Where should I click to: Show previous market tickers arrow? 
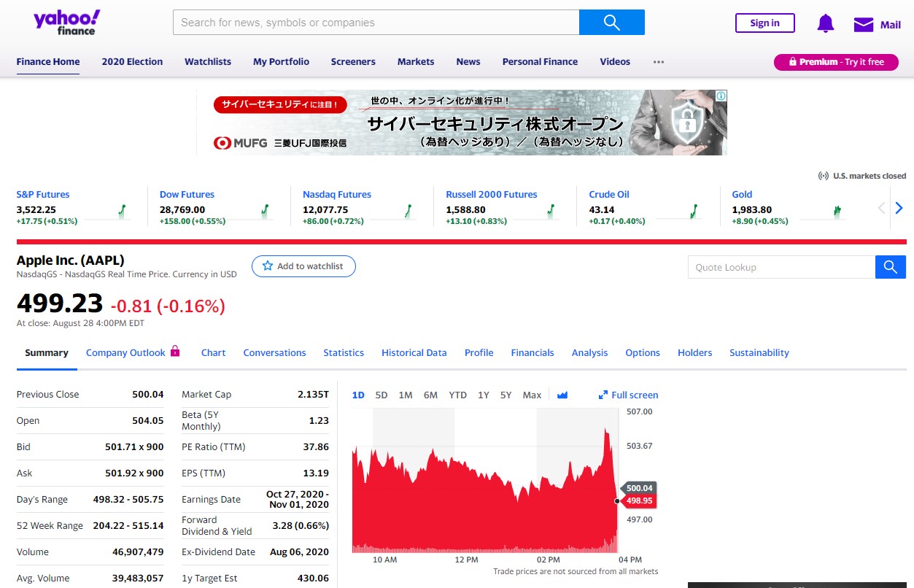(x=881, y=208)
